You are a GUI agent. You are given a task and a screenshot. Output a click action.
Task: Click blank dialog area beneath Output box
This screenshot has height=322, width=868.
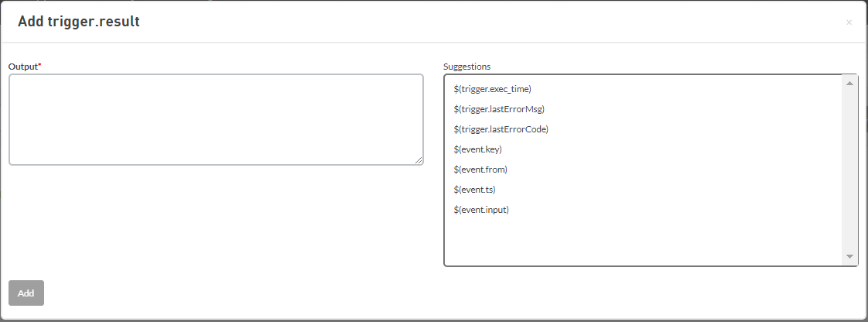pyautogui.click(x=216, y=221)
